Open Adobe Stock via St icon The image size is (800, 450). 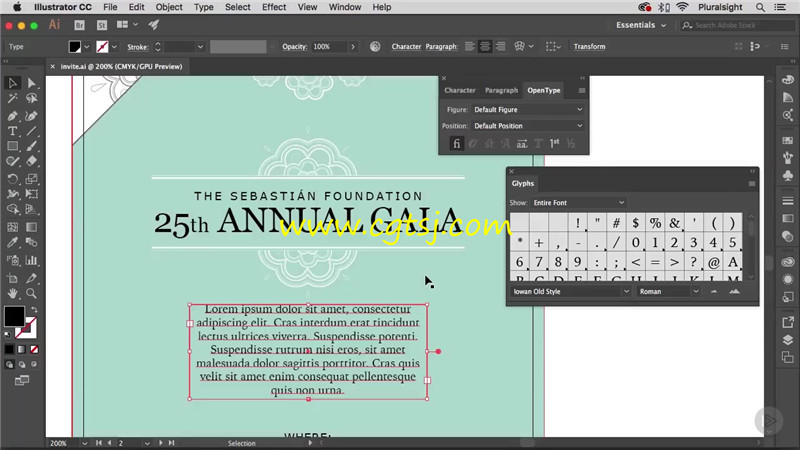[102, 25]
